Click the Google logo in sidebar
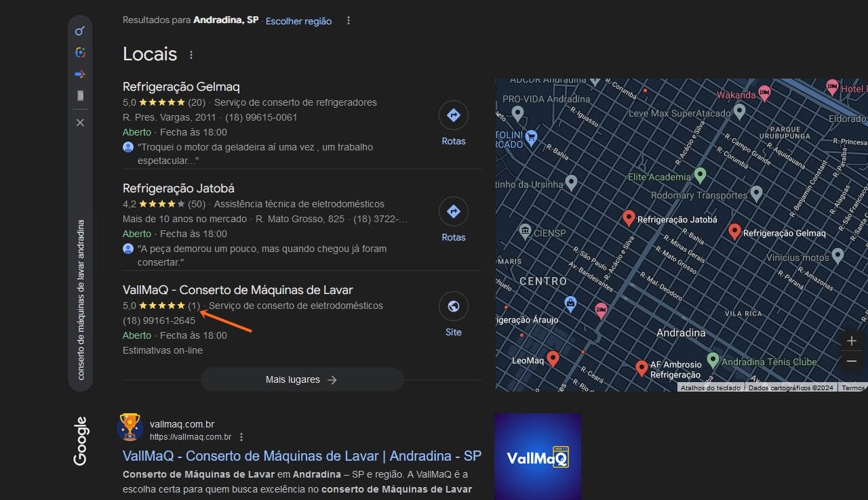 (x=80, y=441)
